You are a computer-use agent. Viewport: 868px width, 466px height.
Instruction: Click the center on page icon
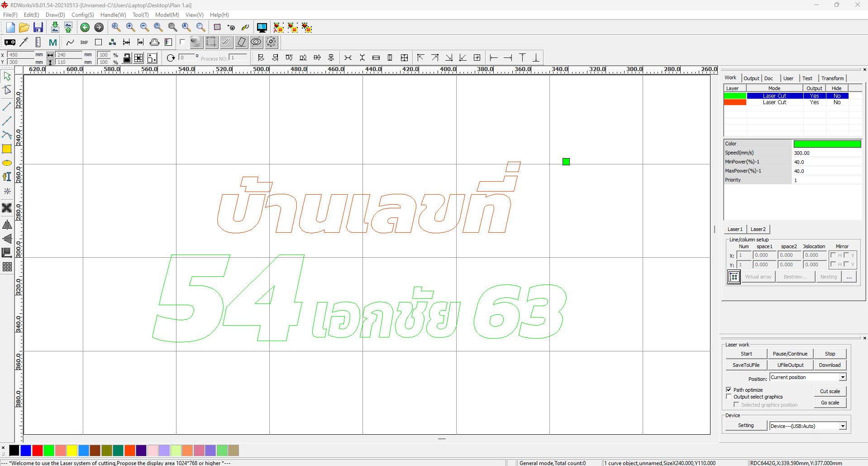click(477, 58)
